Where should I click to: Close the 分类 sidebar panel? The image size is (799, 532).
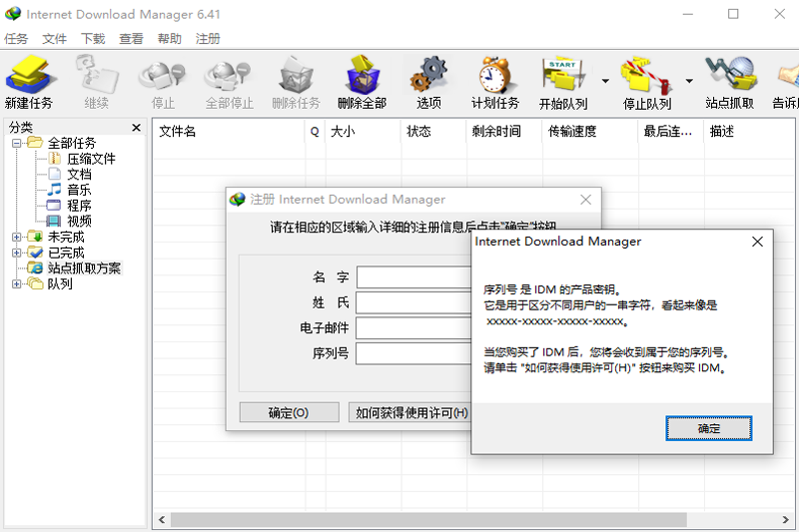pos(136,128)
